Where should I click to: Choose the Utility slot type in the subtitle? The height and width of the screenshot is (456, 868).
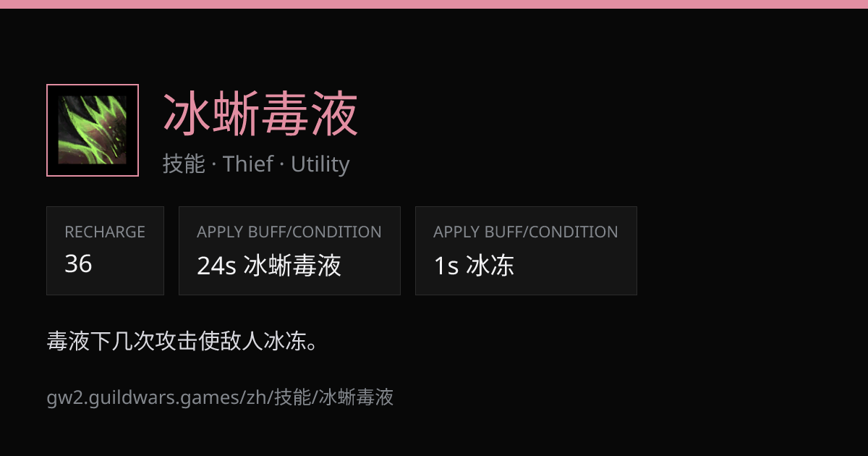click(x=320, y=164)
